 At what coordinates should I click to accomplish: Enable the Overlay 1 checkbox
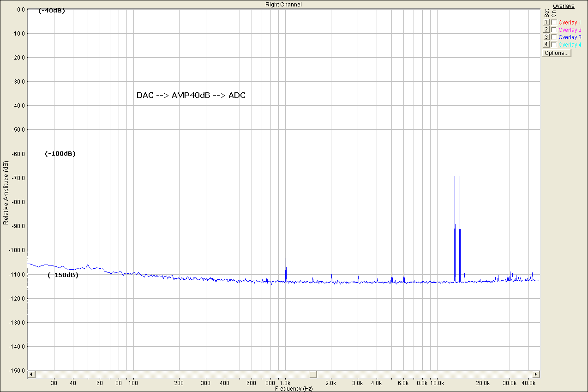coord(554,22)
